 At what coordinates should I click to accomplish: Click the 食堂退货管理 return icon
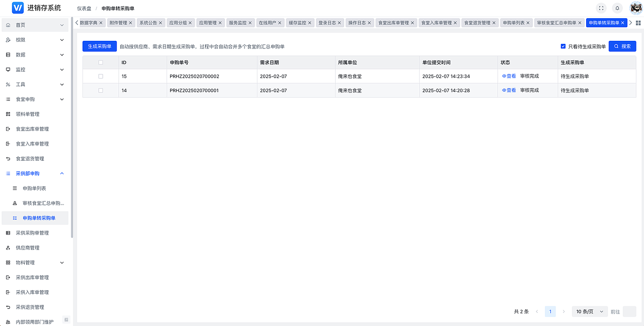[8, 159]
